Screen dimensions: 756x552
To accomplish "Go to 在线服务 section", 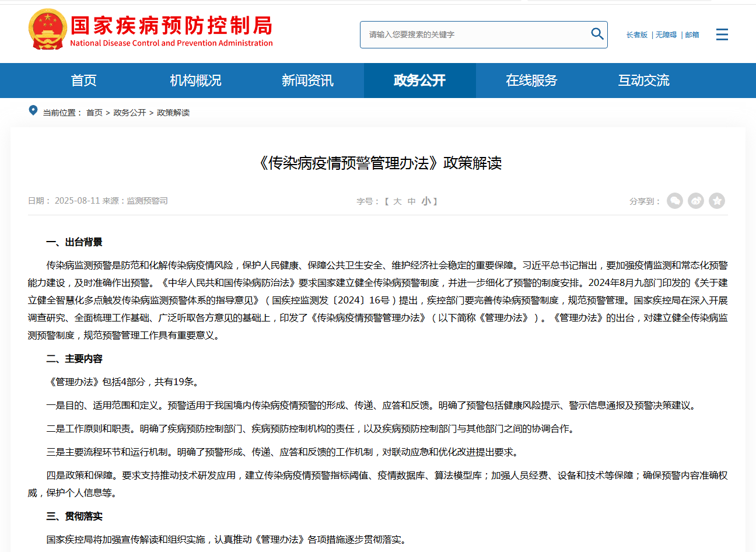I will pos(531,81).
